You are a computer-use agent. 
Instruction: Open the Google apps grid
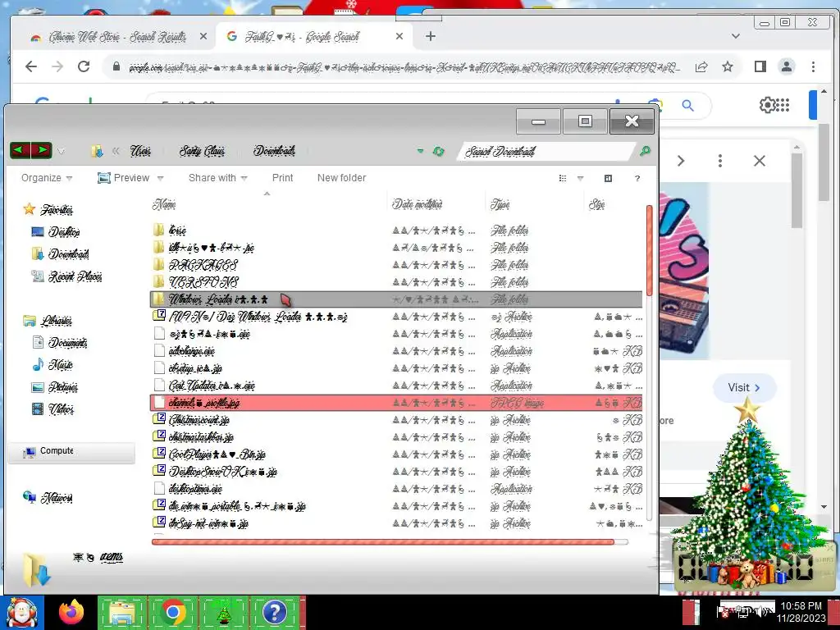pos(783,105)
